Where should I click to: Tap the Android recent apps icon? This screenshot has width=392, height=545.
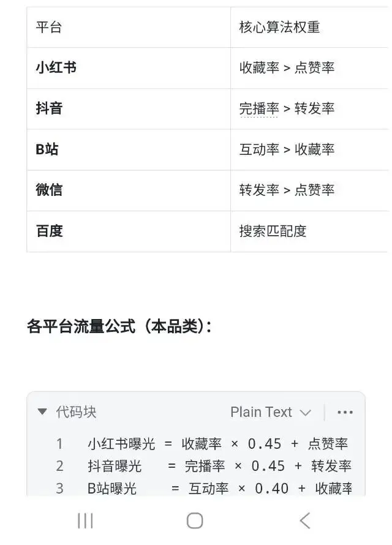[x=85, y=521]
